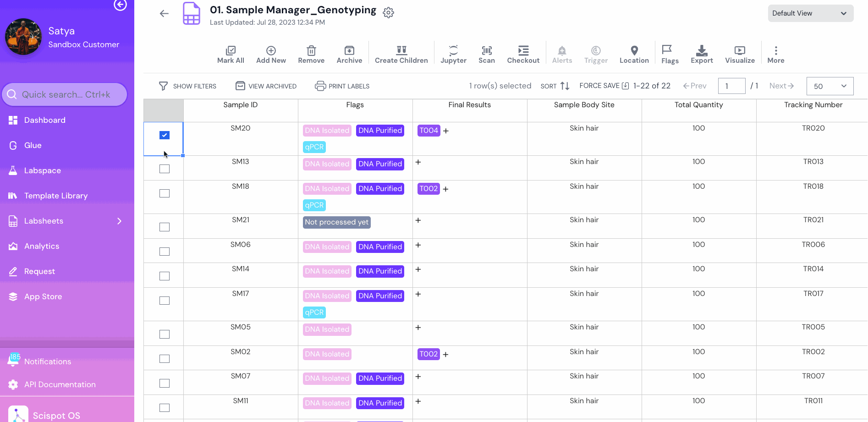The width and height of the screenshot is (868, 422).
Task: Open API Documentation link
Action: coord(60,384)
